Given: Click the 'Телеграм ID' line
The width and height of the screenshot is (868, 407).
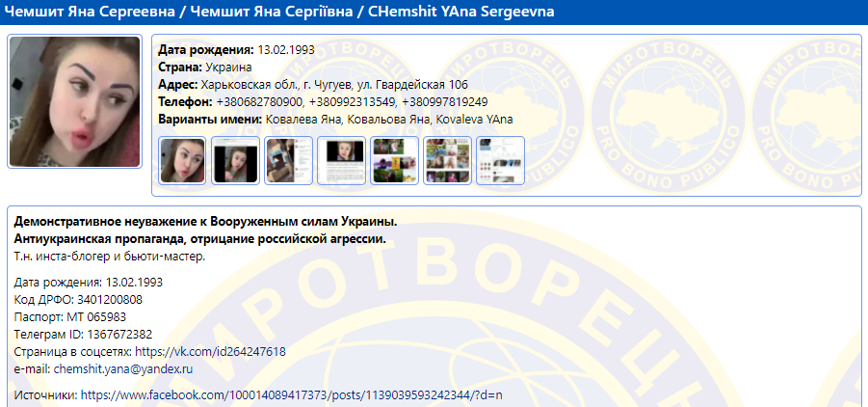Looking at the screenshot, I should pos(83,335).
